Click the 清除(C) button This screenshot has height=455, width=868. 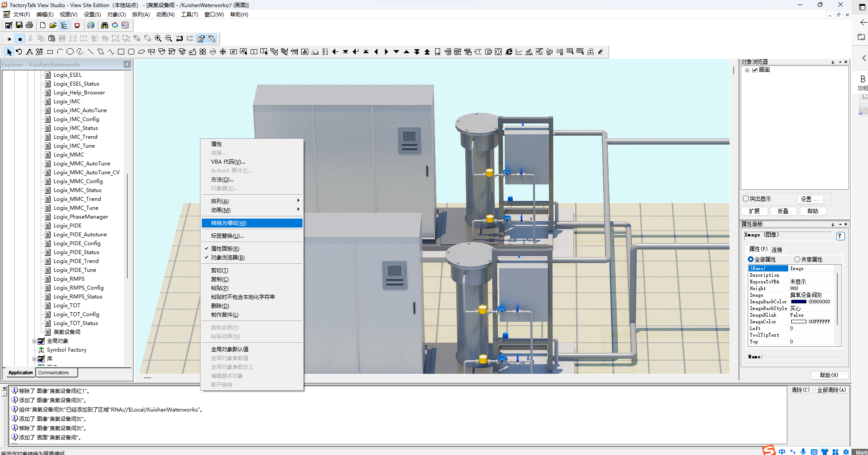[x=801, y=390]
